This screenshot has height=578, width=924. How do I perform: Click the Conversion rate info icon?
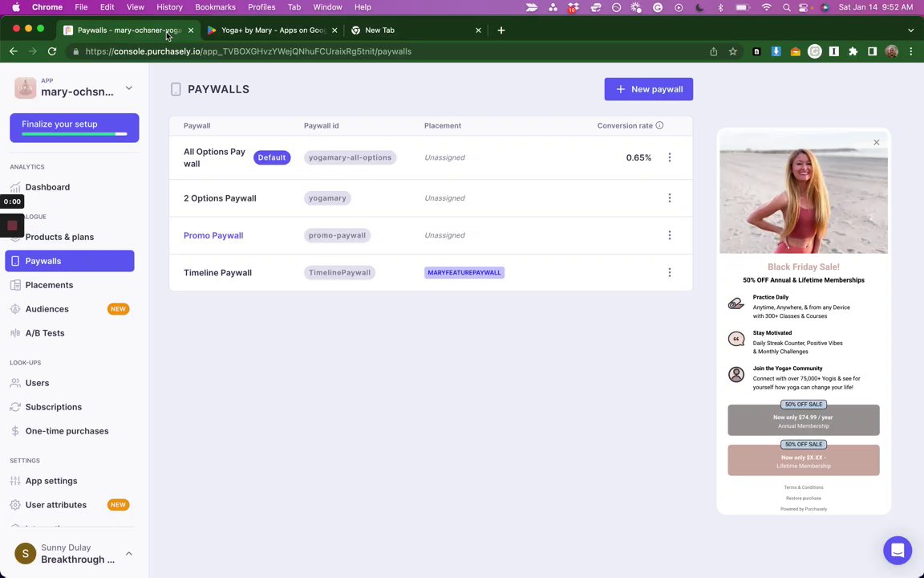point(659,125)
